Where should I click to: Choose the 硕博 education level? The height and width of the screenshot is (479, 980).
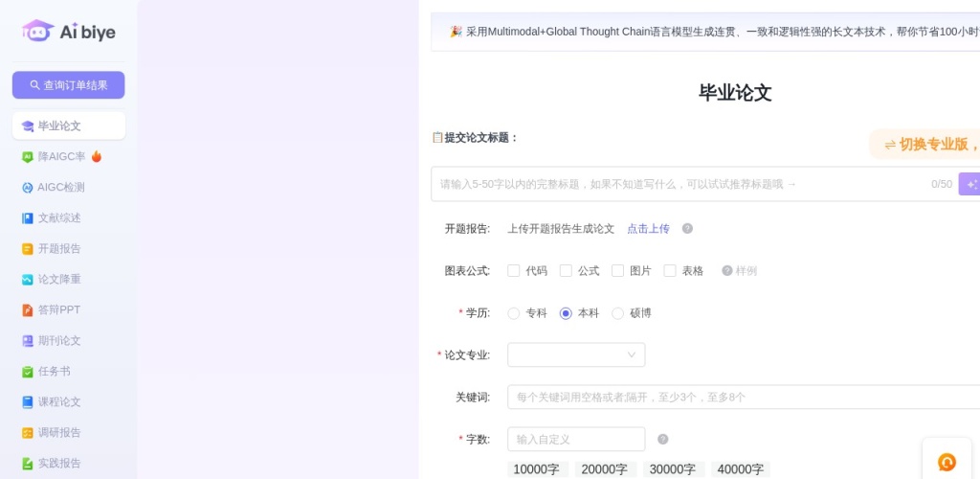pyautogui.click(x=618, y=313)
